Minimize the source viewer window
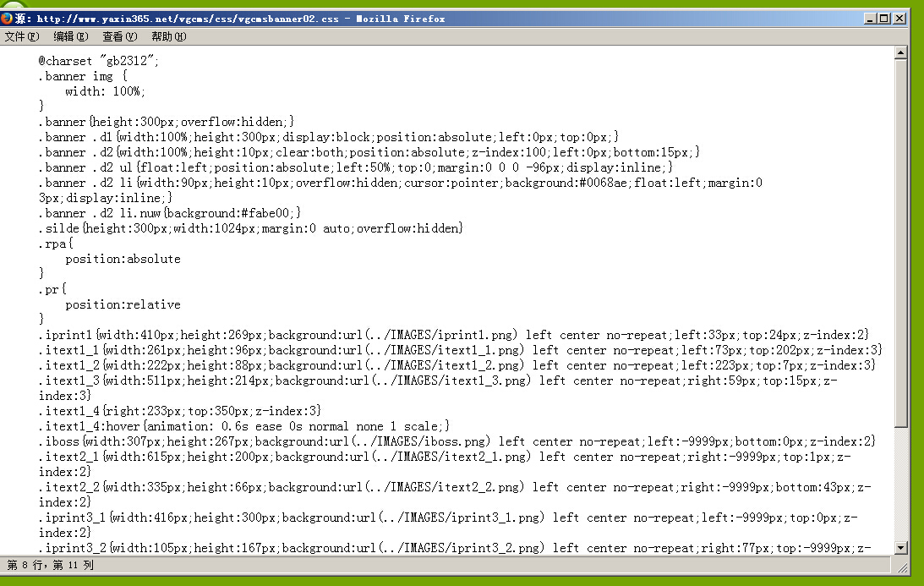The image size is (924, 586). coord(871,18)
